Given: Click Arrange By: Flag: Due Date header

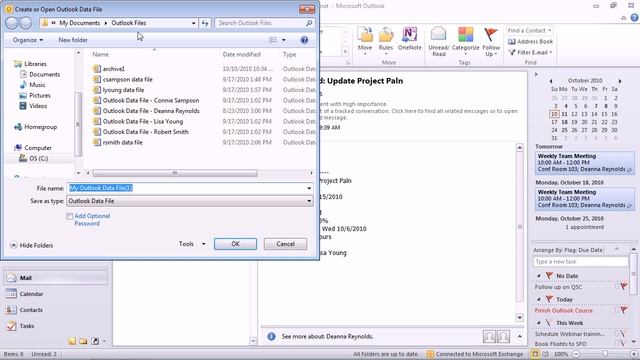Looking at the screenshot, I should pos(568,250).
